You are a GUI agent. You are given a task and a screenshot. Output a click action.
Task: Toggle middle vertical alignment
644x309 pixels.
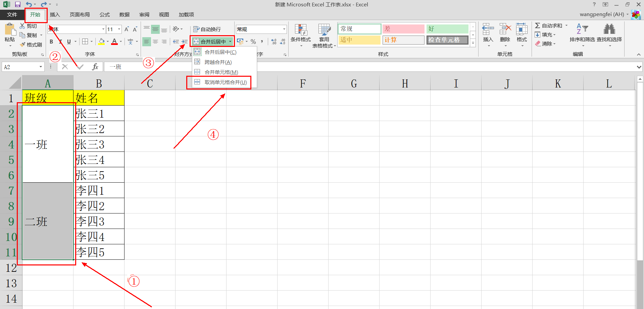[155, 29]
